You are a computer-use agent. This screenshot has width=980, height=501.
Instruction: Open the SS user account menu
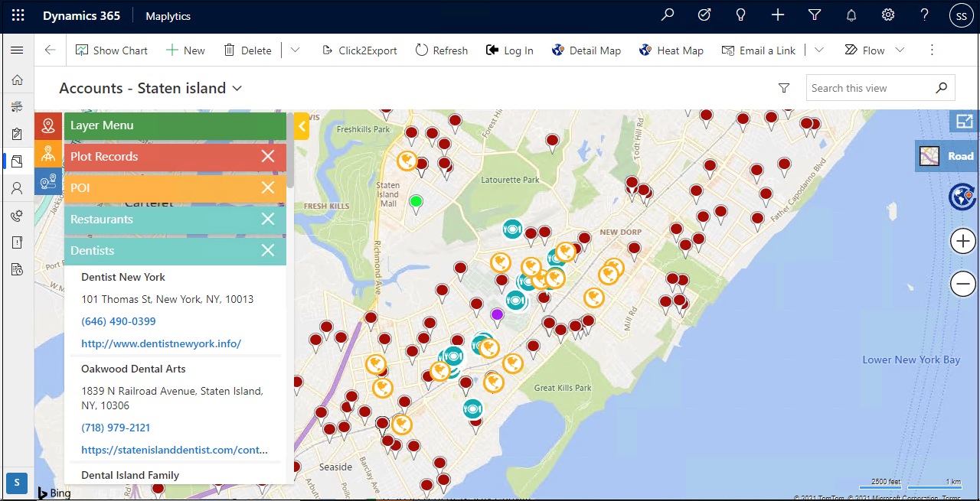tap(962, 15)
